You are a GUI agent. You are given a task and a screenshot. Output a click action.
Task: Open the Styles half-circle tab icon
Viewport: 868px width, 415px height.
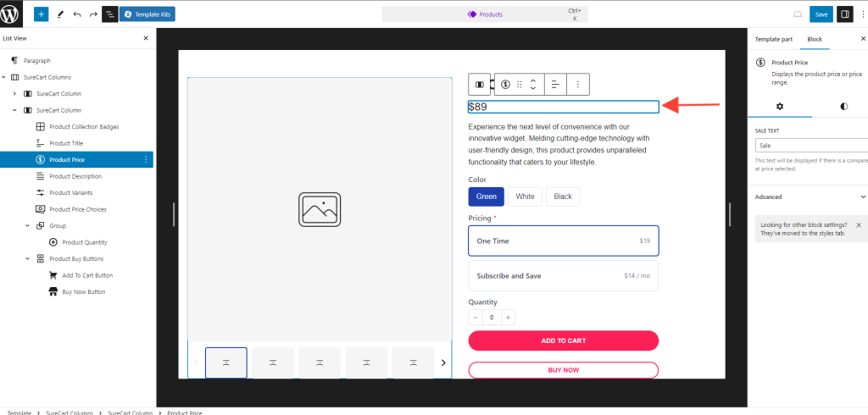tap(843, 107)
